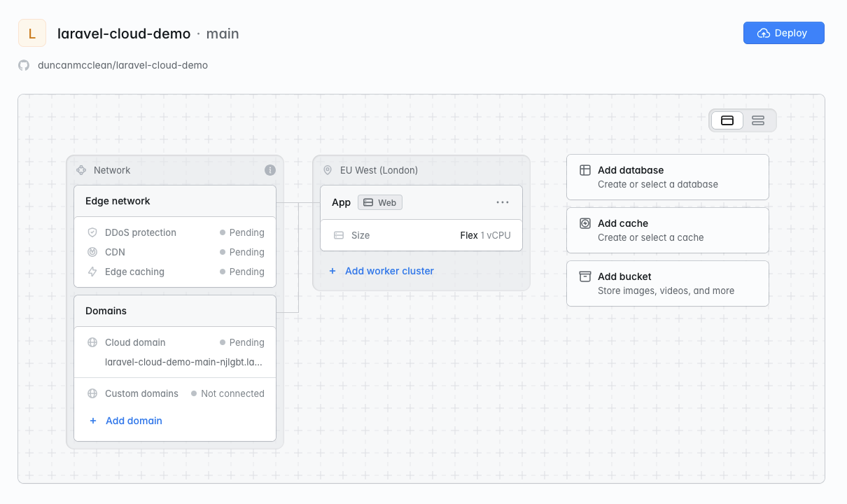Open the Size setting showing Flex 1 vCPU

(421, 235)
